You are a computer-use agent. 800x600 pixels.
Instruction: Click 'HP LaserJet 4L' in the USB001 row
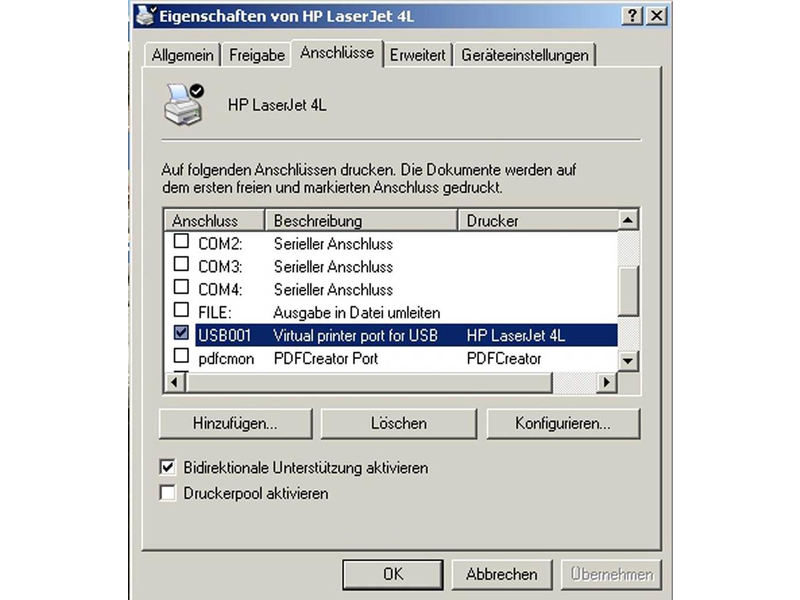point(516,335)
